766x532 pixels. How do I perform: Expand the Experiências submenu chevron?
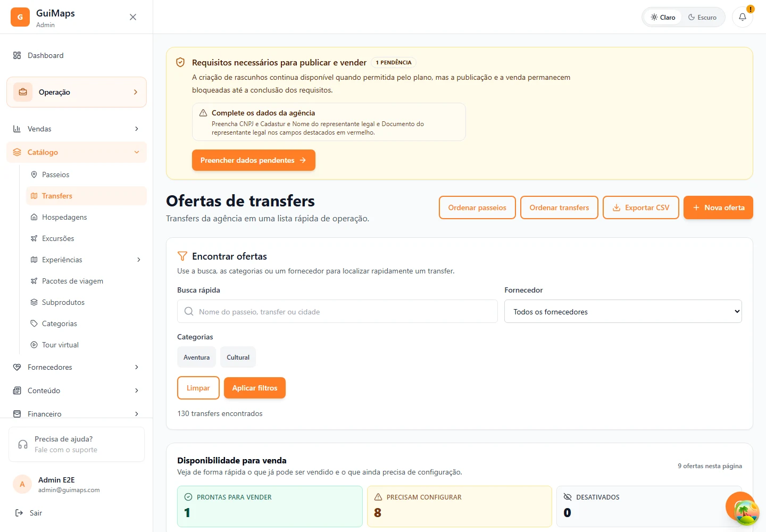tap(139, 260)
